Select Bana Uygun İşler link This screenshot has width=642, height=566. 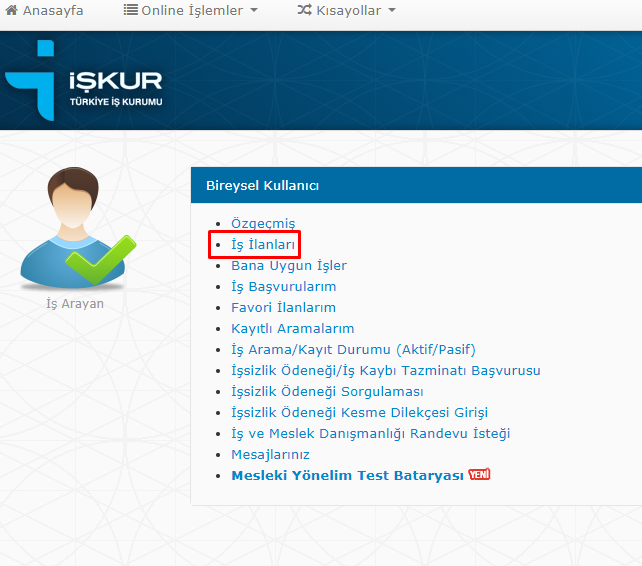point(289,266)
